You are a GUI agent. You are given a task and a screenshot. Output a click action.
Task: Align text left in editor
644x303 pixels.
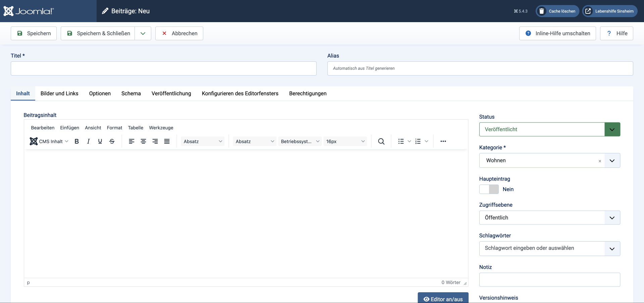click(x=131, y=141)
